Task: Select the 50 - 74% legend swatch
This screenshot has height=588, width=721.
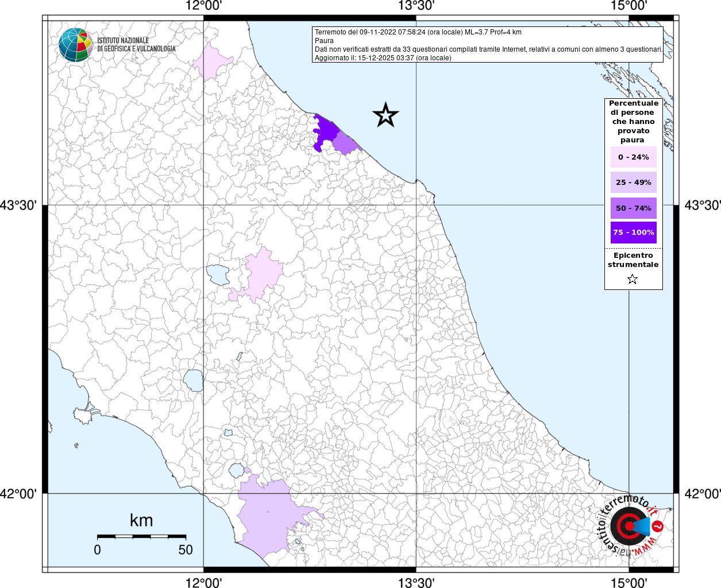Action: pos(633,208)
